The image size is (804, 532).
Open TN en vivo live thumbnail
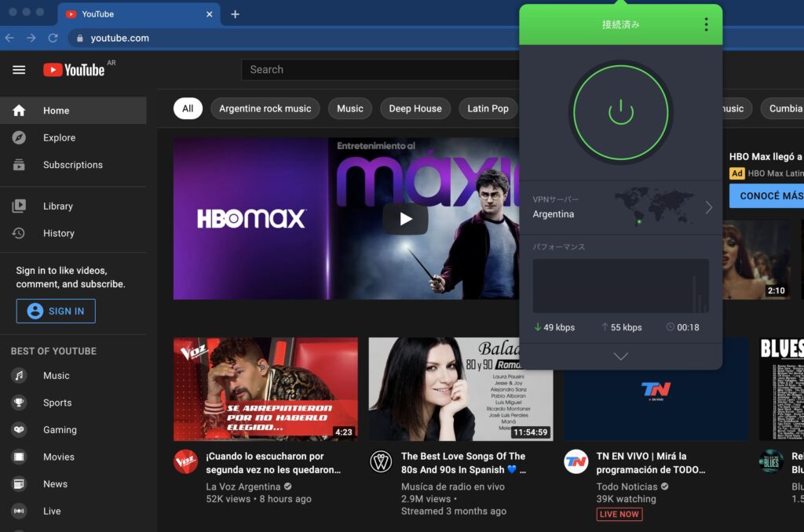coord(656,405)
